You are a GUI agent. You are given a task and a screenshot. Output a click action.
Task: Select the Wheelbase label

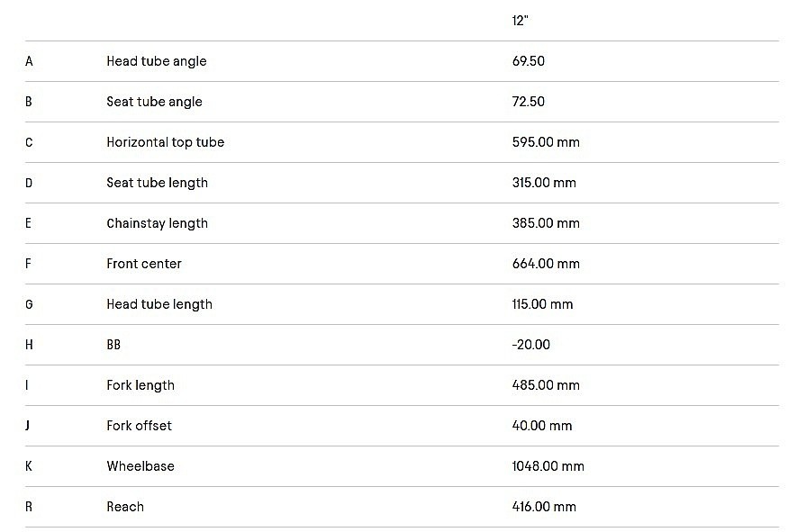140,466
